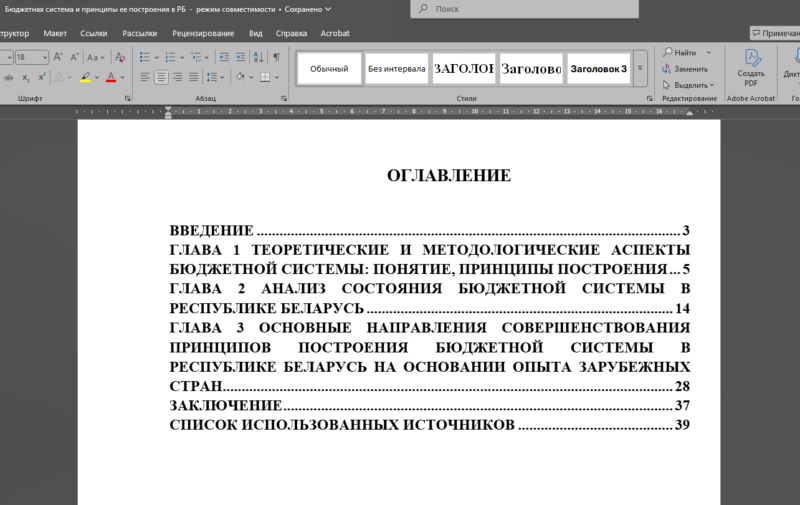The width and height of the screenshot is (800, 505).
Task: Open the Шрифт dialog launcher
Action: (128, 98)
